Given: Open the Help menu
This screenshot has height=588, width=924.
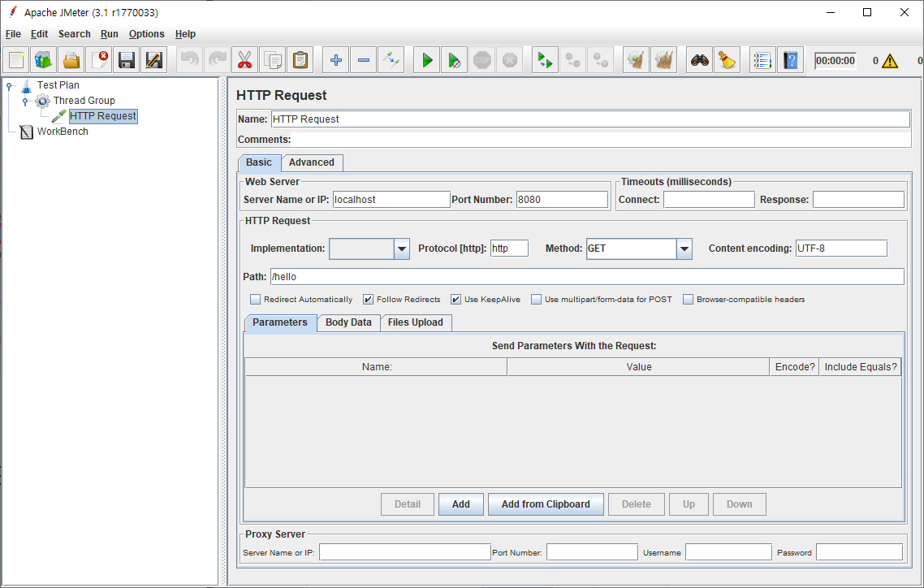Looking at the screenshot, I should tap(185, 34).
